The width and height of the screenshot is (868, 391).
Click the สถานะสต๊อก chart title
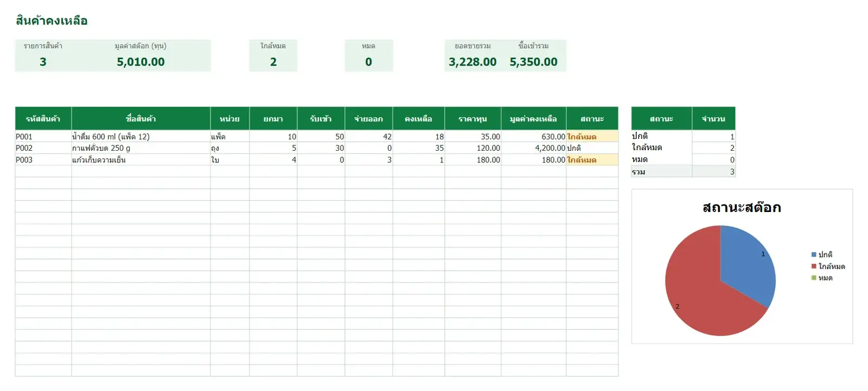742,207
